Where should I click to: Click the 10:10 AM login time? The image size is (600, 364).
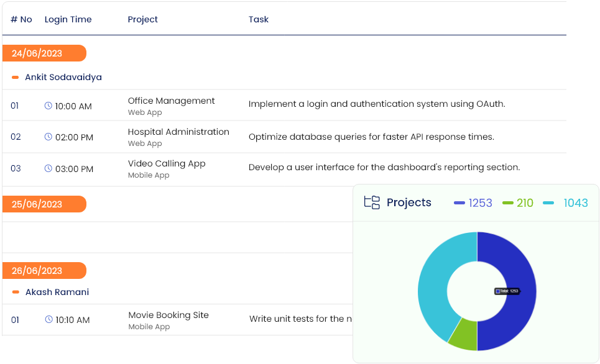click(73, 320)
